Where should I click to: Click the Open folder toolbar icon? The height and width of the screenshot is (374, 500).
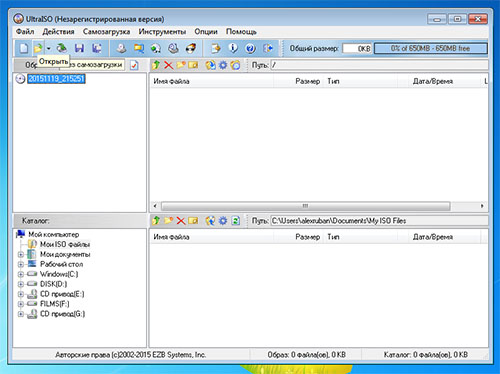(x=38, y=48)
